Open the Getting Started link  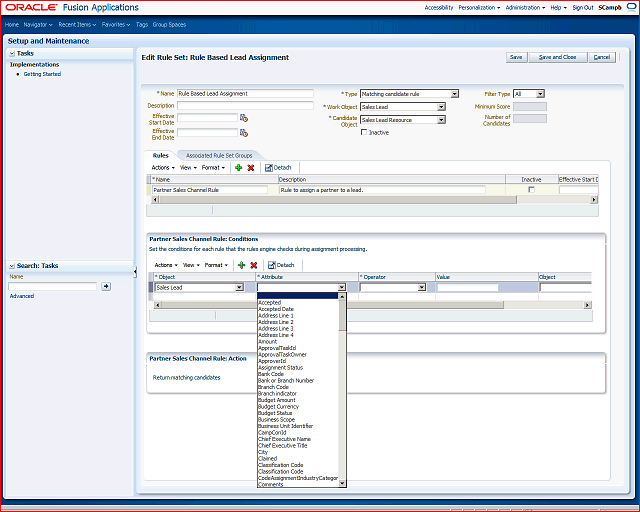pos(42,74)
